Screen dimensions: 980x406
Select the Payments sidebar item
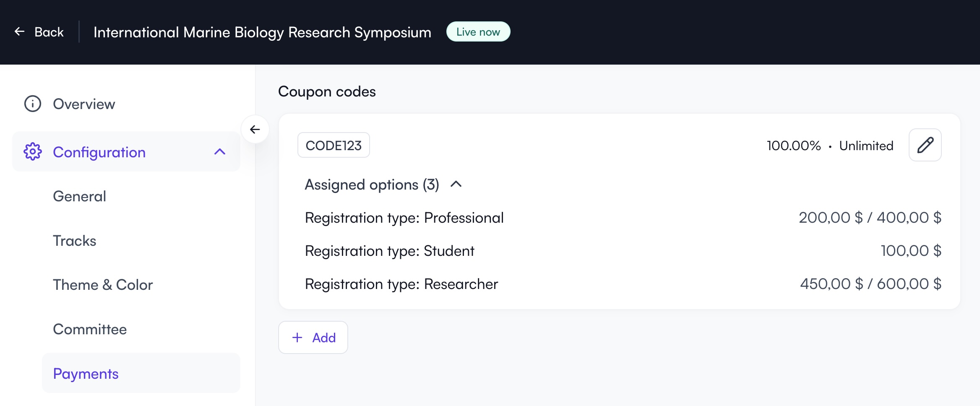[x=86, y=373]
